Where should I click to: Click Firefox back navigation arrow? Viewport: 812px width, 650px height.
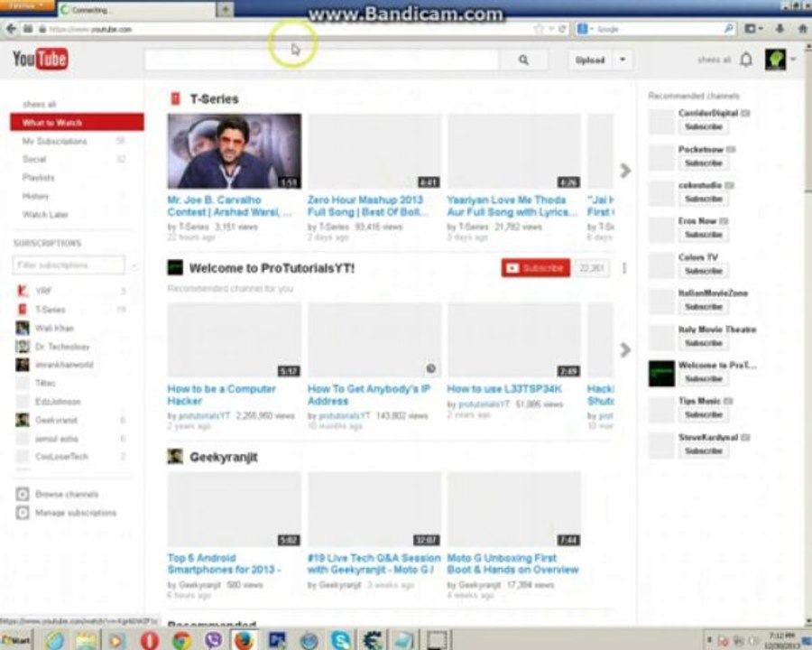[x=11, y=29]
